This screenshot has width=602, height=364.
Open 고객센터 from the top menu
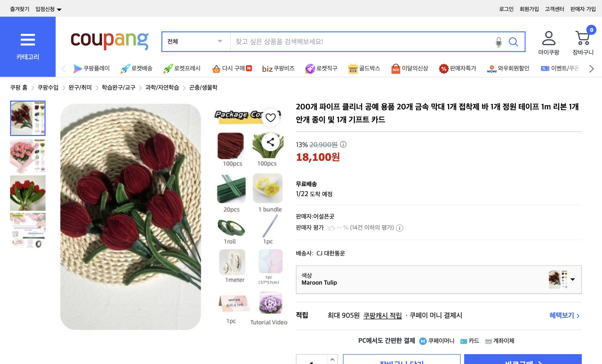(x=554, y=8)
